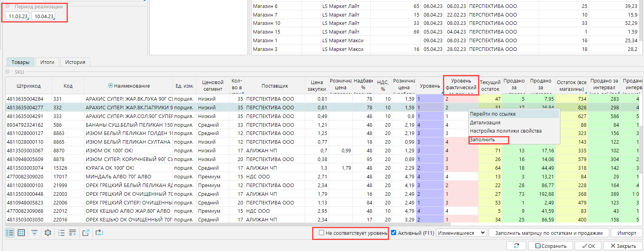Open the 'История' tab

tap(75, 62)
